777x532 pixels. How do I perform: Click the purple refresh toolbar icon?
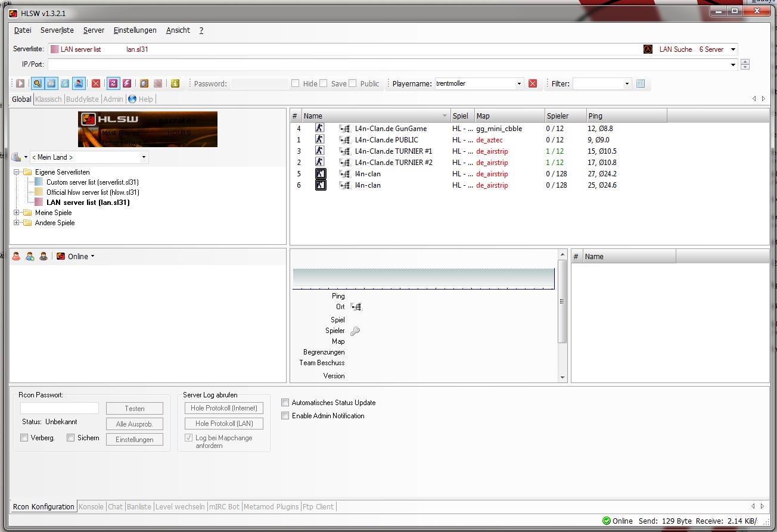tap(113, 84)
